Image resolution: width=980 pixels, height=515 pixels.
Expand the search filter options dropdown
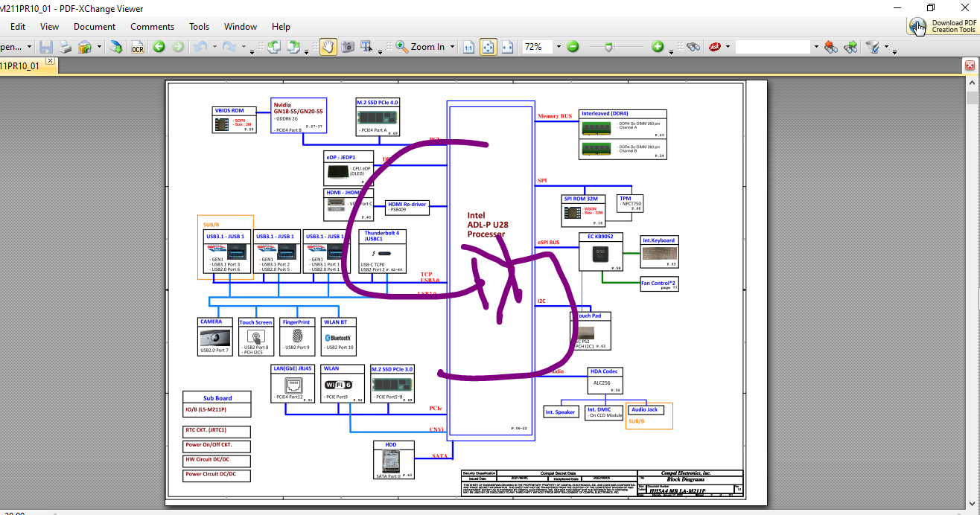coord(886,48)
